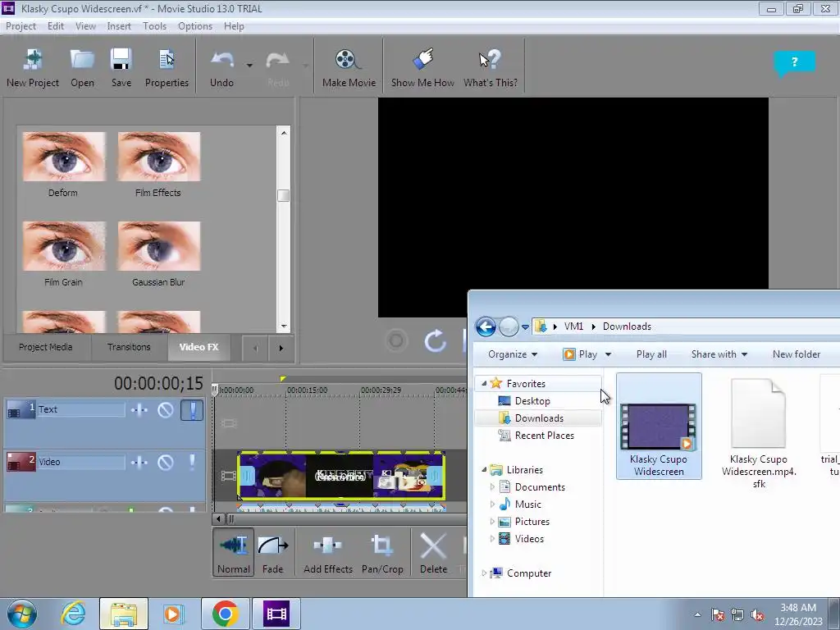
Task: Go back in the Explorer window
Action: tap(486, 326)
